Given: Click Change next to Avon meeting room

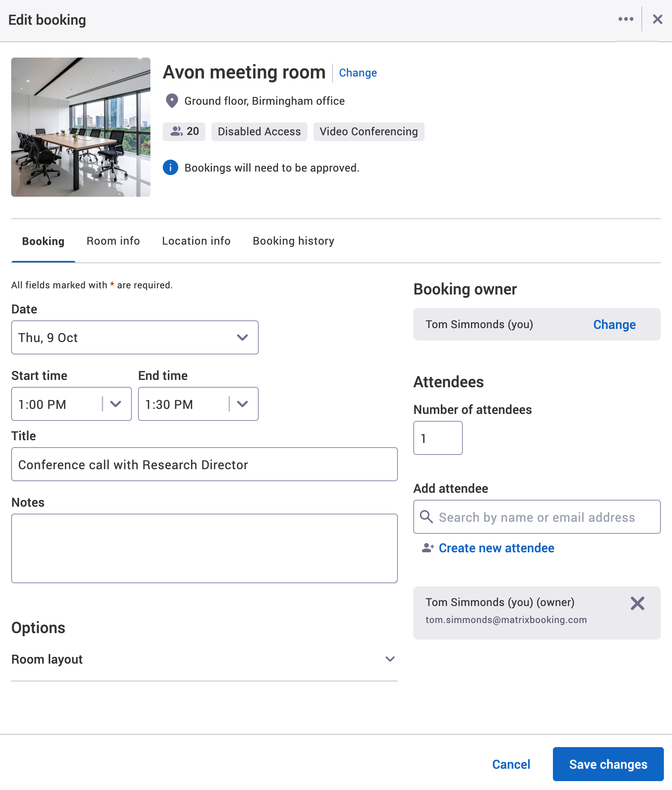Looking at the screenshot, I should (x=358, y=73).
